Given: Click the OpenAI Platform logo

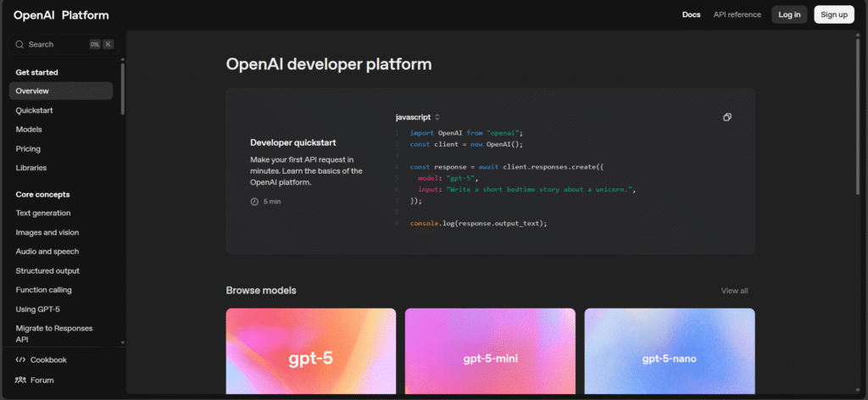Looking at the screenshot, I should click(x=61, y=15).
